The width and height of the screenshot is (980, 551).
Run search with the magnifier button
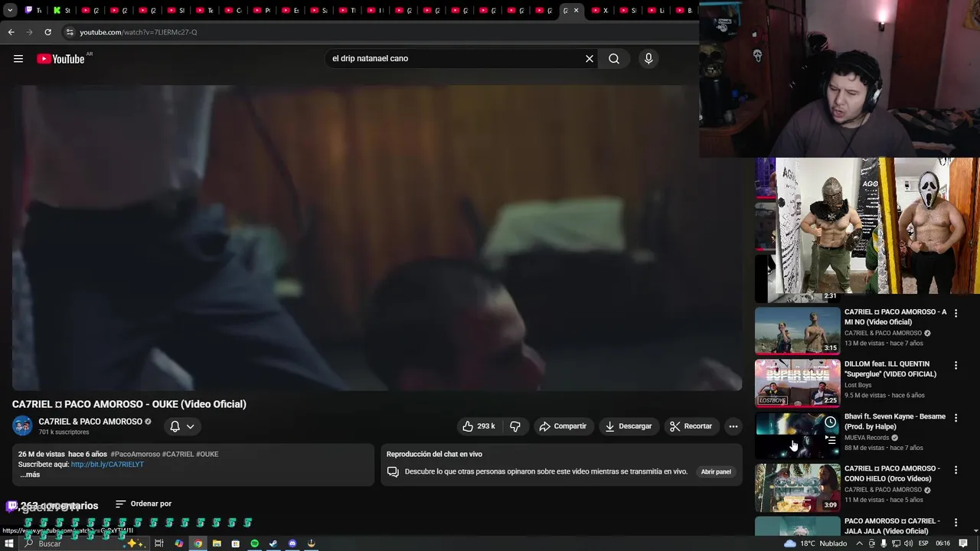[614, 59]
